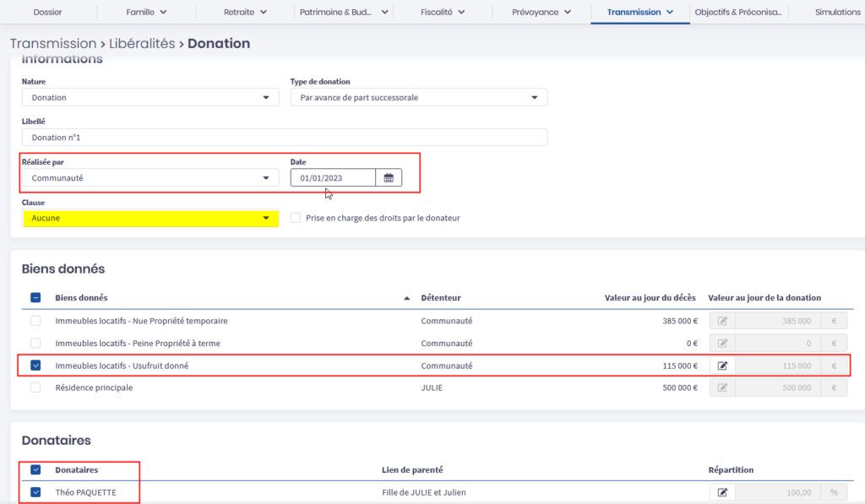Open the date picker calendar icon
This screenshot has width=865, height=504.
389,178
